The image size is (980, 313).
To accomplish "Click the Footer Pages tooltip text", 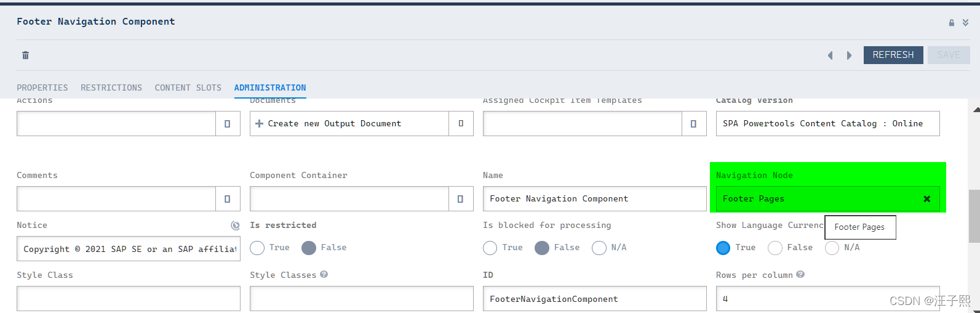I will 859,227.
